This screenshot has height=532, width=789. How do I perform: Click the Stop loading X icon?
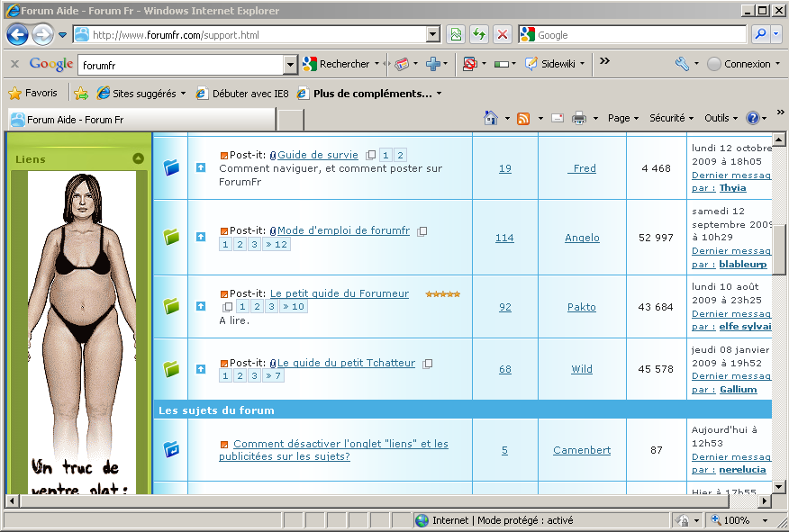[x=503, y=35]
